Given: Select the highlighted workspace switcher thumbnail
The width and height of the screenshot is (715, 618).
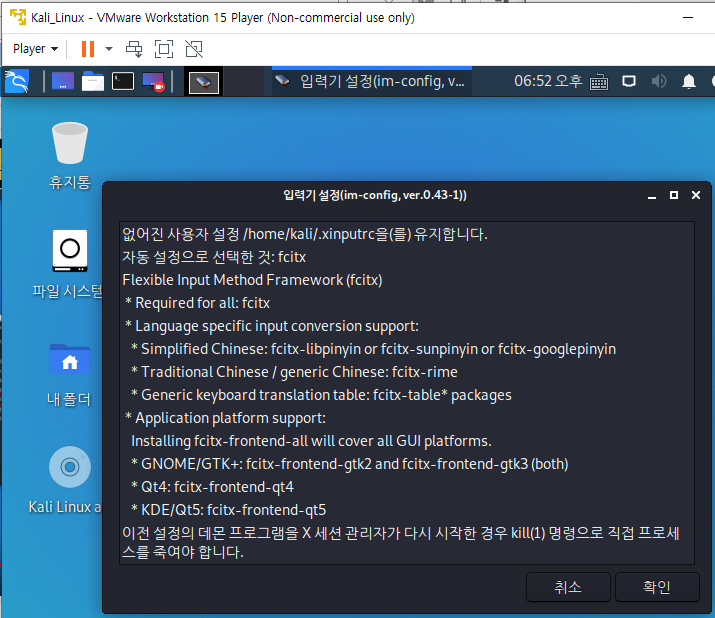Looking at the screenshot, I should (x=203, y=82).
